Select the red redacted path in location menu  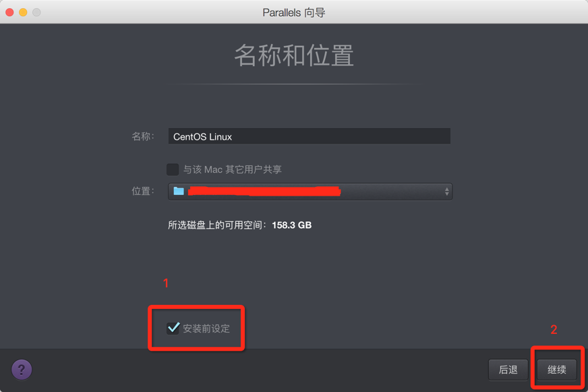pos(264,192)
